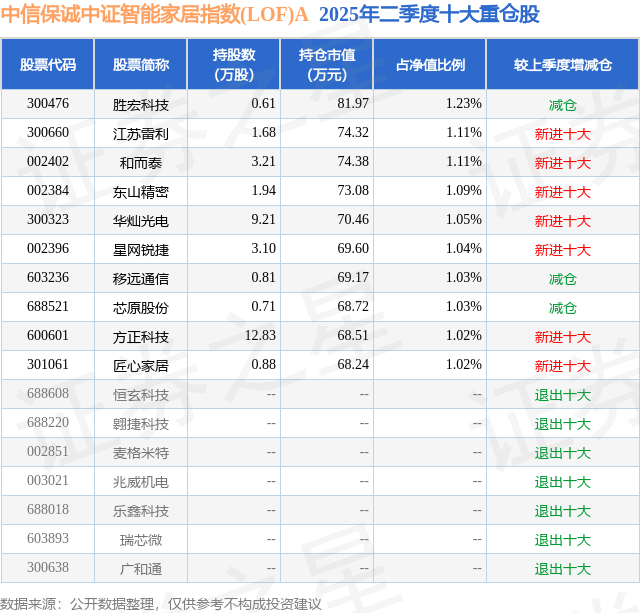Click the 占净值比例 column header
The image size is (640, 613).
[x=430, y=64]
